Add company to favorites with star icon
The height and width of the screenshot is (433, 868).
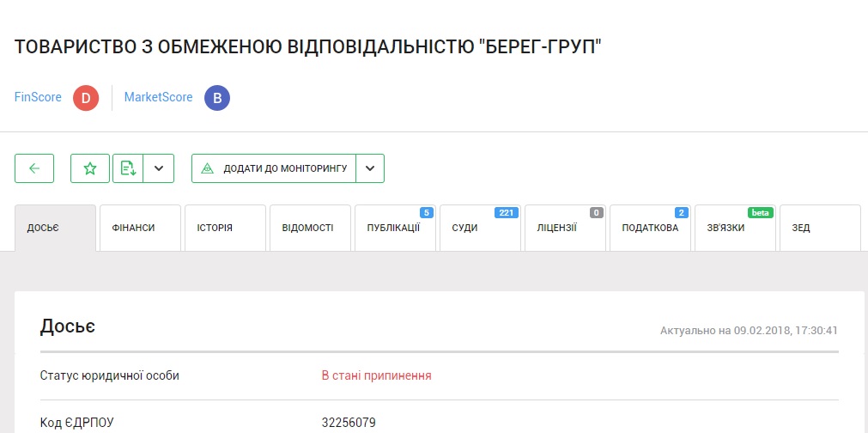point(90,168)
